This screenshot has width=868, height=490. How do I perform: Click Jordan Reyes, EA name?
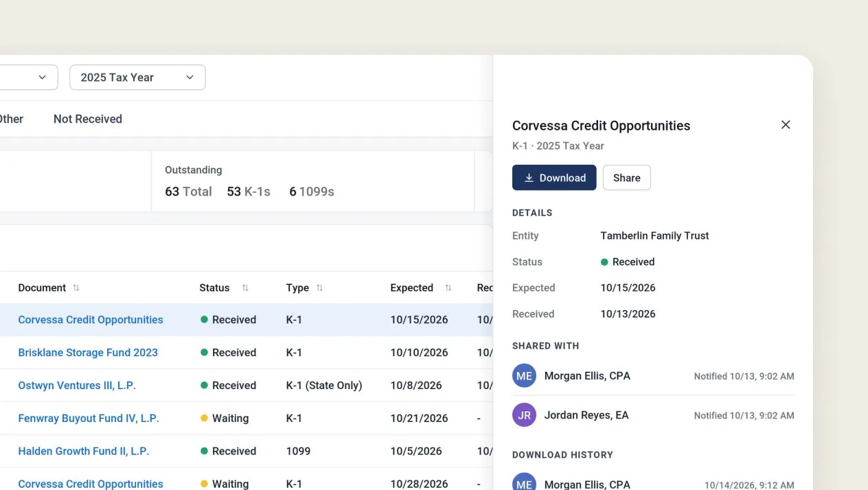586,415
